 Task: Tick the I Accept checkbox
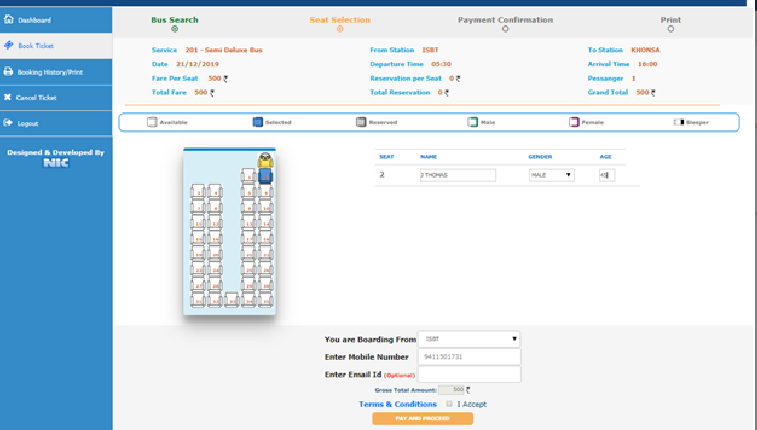pos(450,404)
